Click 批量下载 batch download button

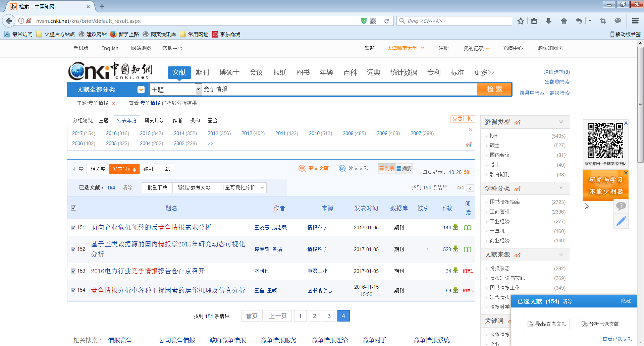[157, 188]
